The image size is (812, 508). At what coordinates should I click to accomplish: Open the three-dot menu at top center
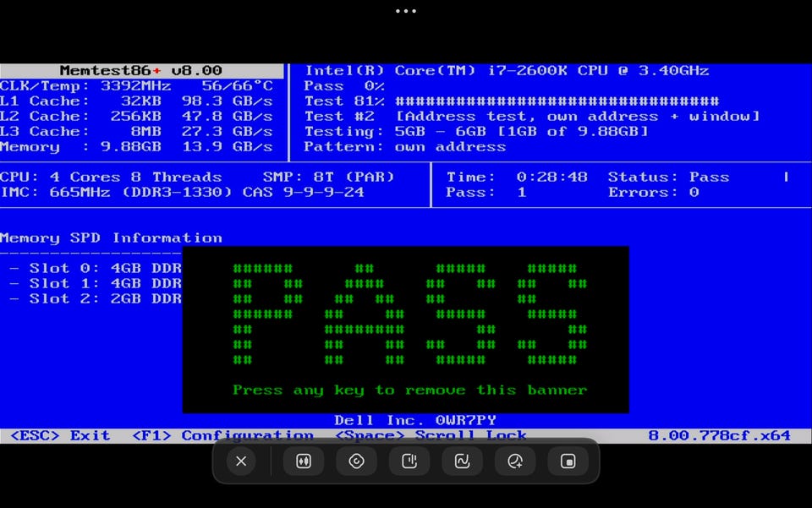pos(406,11)
